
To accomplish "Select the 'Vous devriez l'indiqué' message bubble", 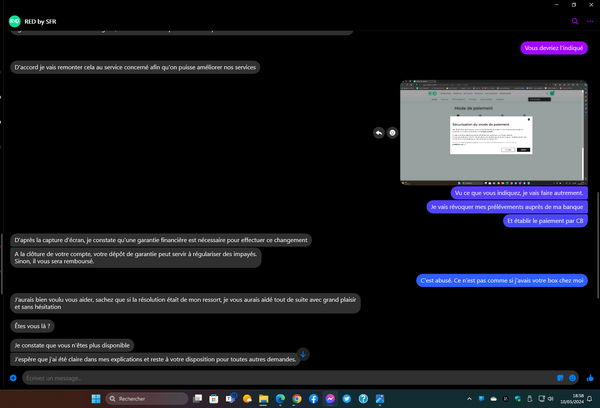I will point(555,48).
